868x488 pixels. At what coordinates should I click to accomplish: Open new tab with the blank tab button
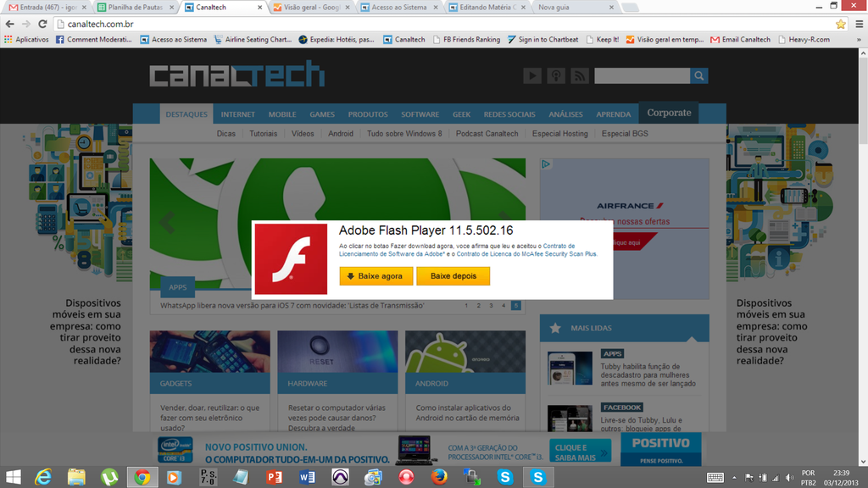point(630,8)
